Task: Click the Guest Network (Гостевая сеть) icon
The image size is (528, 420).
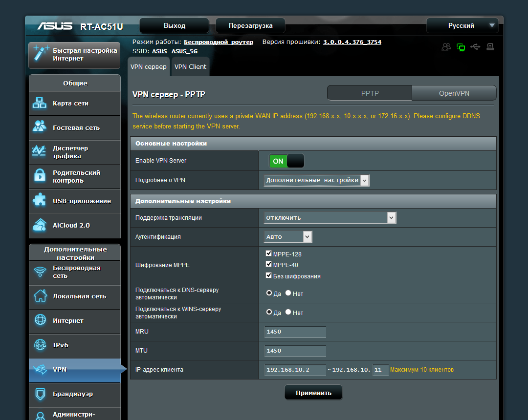Action: point(40,126)
